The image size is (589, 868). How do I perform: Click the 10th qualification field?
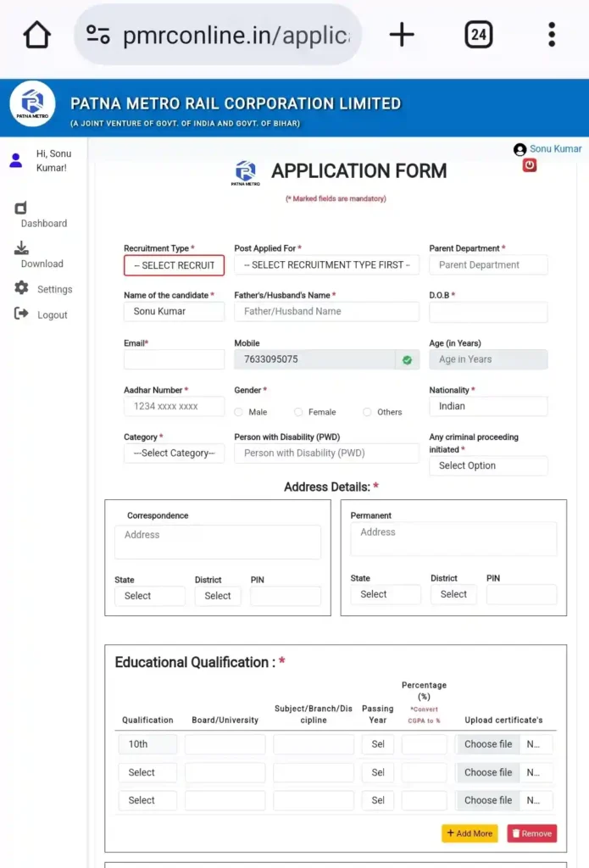147,744
